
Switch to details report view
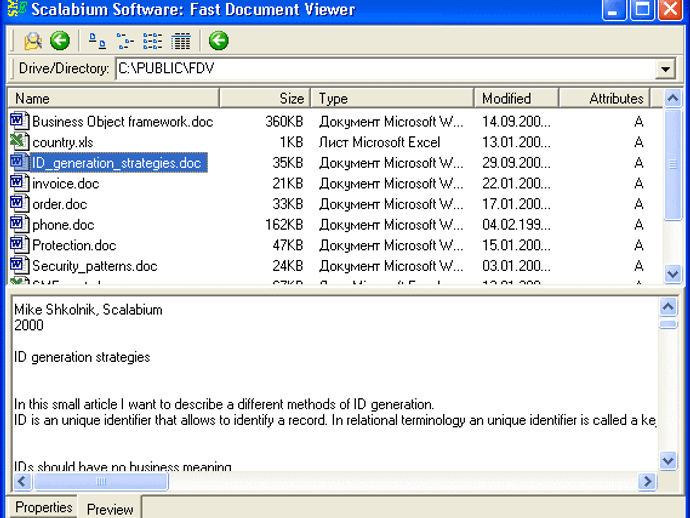pos(180,41)
